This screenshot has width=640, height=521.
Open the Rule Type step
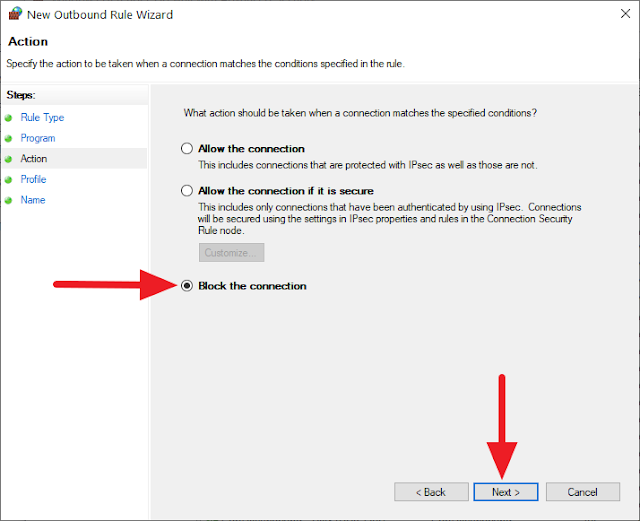[42, 118]
